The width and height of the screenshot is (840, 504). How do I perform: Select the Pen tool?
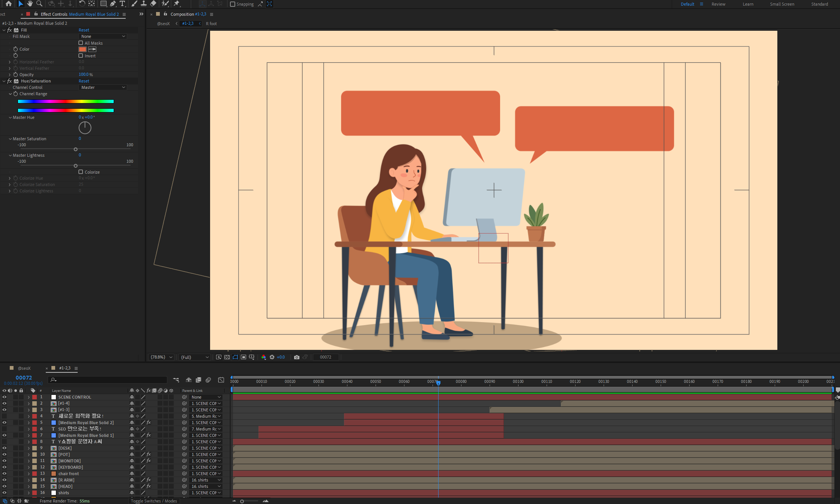click(113, 4)
